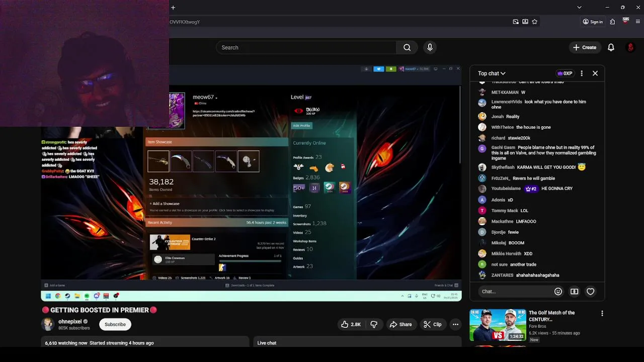Click the Steam 2024 badge icon

[329, 188]
